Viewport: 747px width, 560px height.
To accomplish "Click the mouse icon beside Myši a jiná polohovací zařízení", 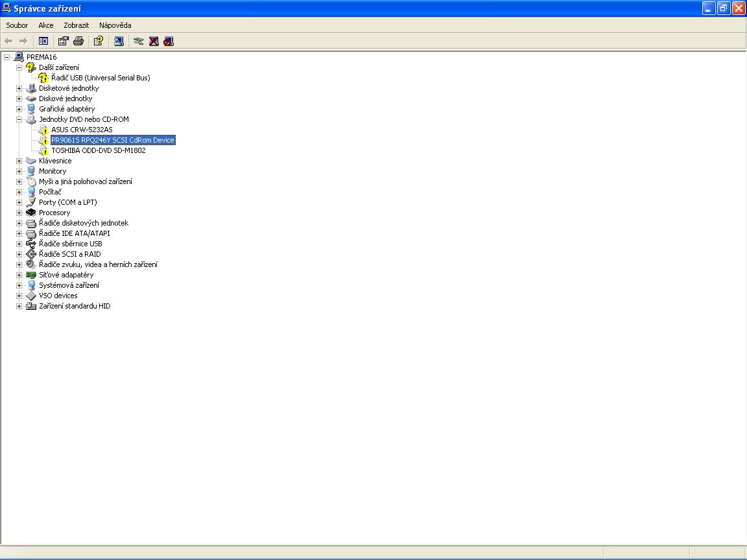I will coord(31,182).
